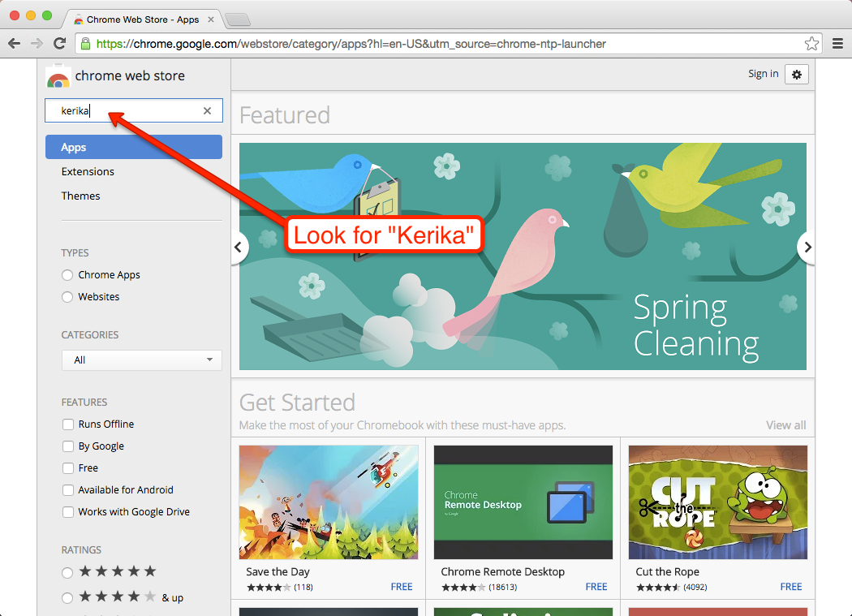This screenshot has width=852, height=616.
Task: Click FREE on Save the Day
Action: (x=402, y=587)
